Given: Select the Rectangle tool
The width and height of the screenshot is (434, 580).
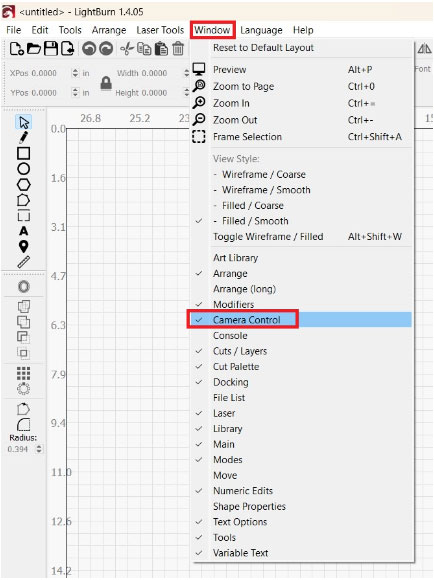Looking at the screenshot, I should point(24,153).
